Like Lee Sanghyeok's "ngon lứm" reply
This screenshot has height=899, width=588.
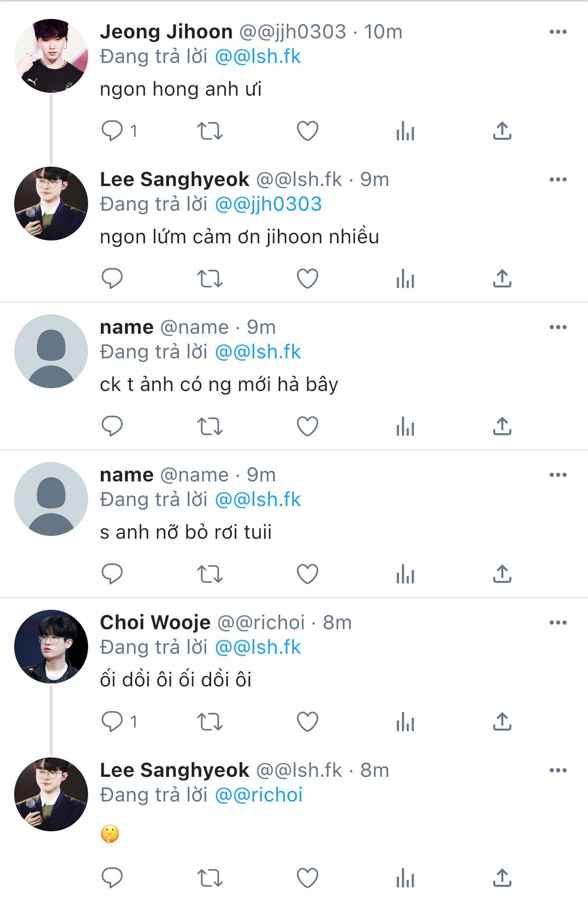click(x=307, y=279)
